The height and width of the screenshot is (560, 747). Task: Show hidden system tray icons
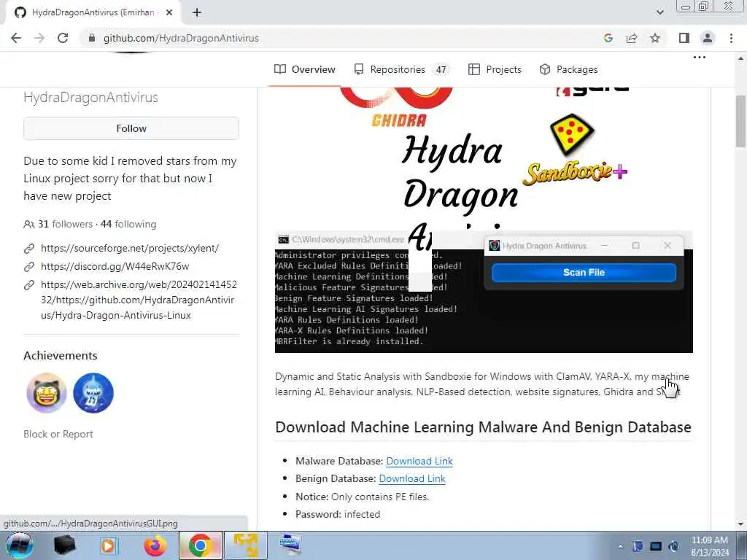(x=620, y=547)
